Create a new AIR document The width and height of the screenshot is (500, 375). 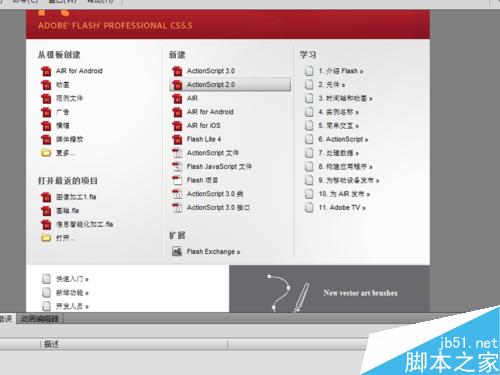click(x=192, y=98)
